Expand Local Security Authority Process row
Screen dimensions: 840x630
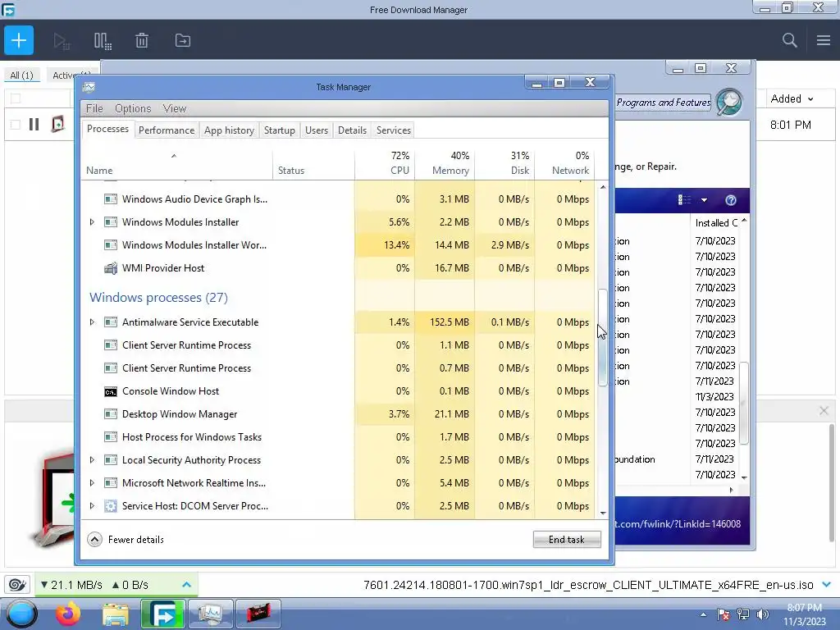[x=92, y=459]
